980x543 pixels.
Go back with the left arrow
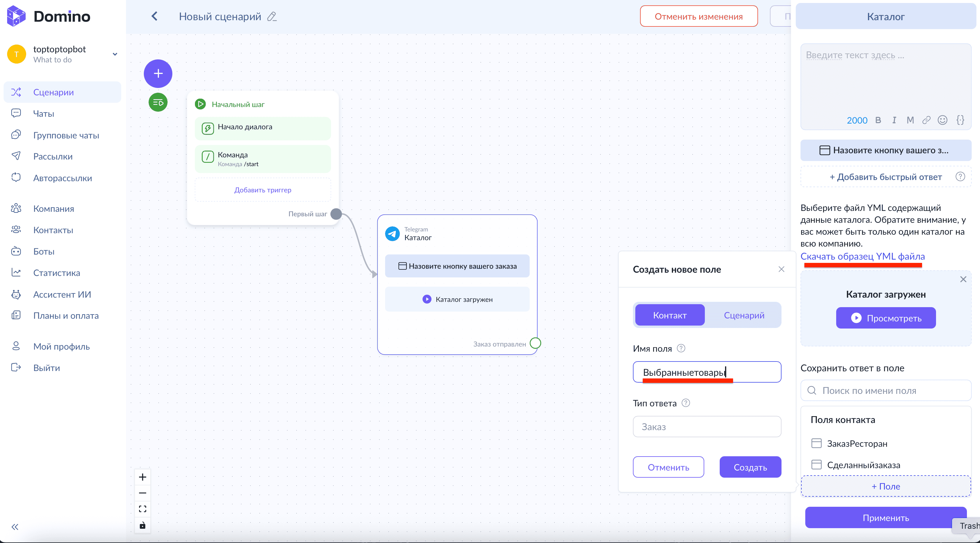pos(155,16)
